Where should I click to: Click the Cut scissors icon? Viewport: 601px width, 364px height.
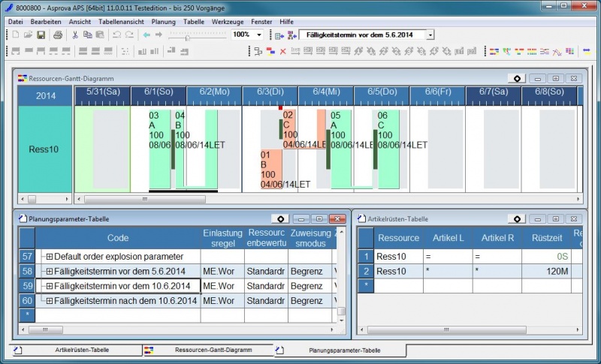pos(75,35)
